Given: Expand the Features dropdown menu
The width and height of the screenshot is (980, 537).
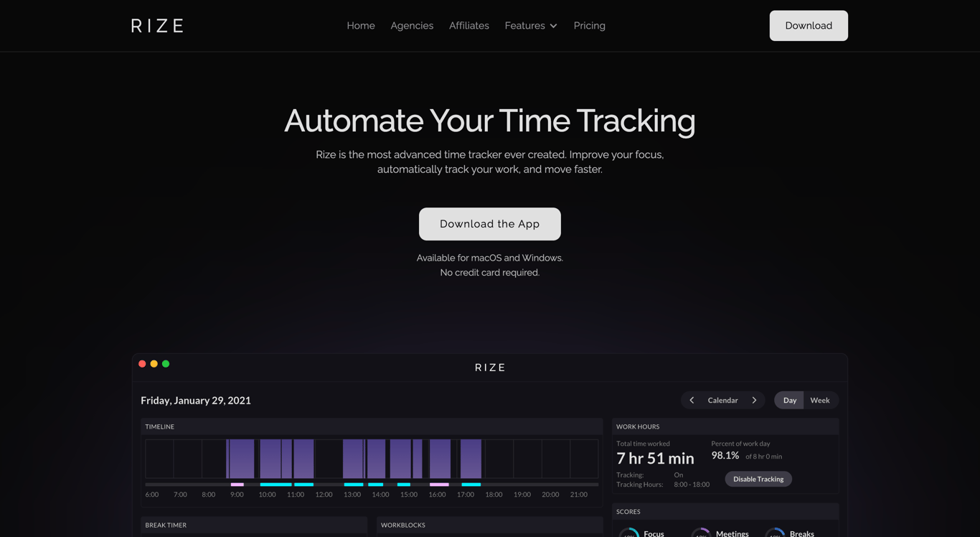Looking at the screenshot, I should (x=530, y=25).
